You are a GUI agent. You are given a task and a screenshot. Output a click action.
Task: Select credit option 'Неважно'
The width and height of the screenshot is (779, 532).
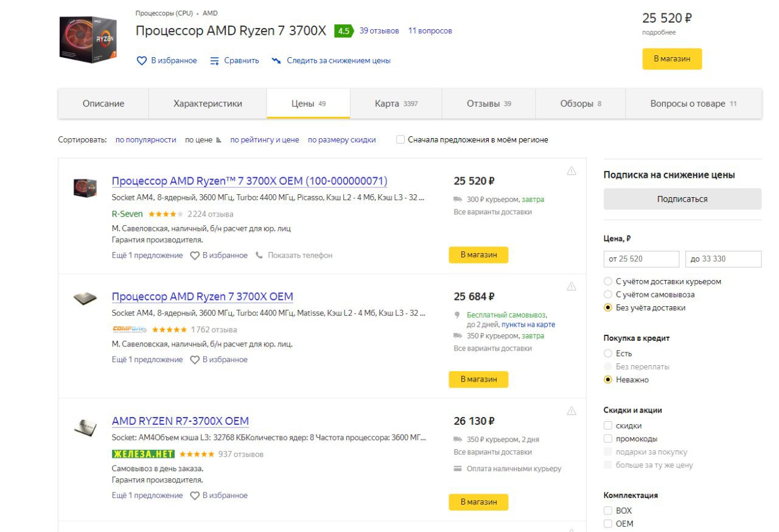[x=607, y=380]
